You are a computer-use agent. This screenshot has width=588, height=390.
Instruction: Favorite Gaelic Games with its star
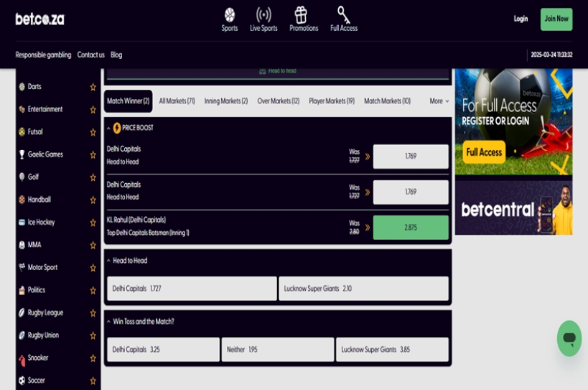(93, 154)
